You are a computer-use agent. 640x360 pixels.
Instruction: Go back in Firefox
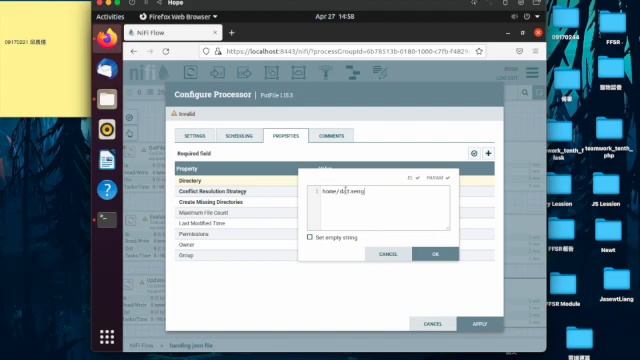tap(133, 51)
